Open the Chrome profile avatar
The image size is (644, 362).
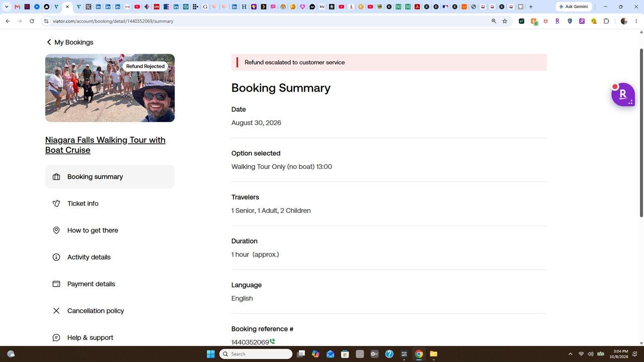pos(624,21)
